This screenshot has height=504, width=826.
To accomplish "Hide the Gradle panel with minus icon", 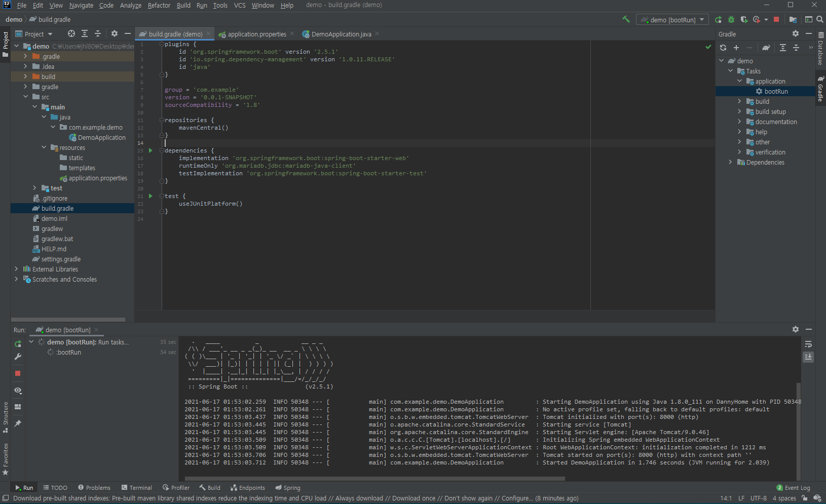I will click(x=809, y=33).
